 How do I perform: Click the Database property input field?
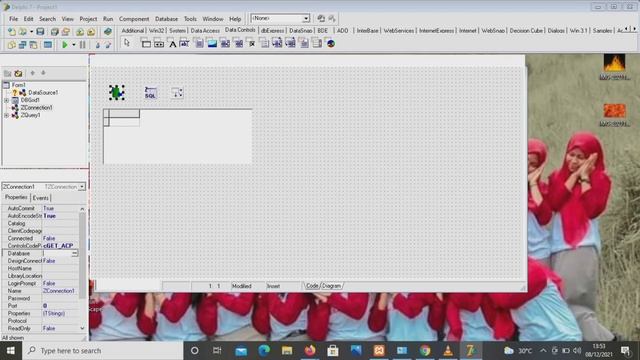pyautogui.click(x=57, y=253)
